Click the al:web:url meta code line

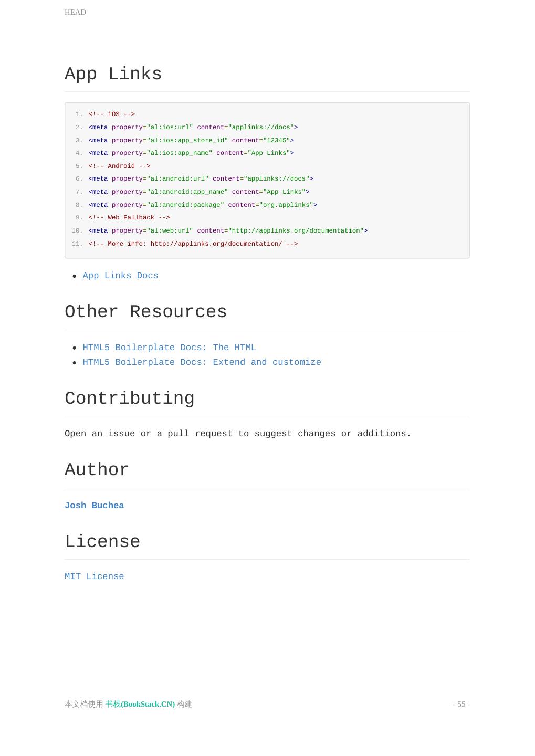(x=228, y=230)
